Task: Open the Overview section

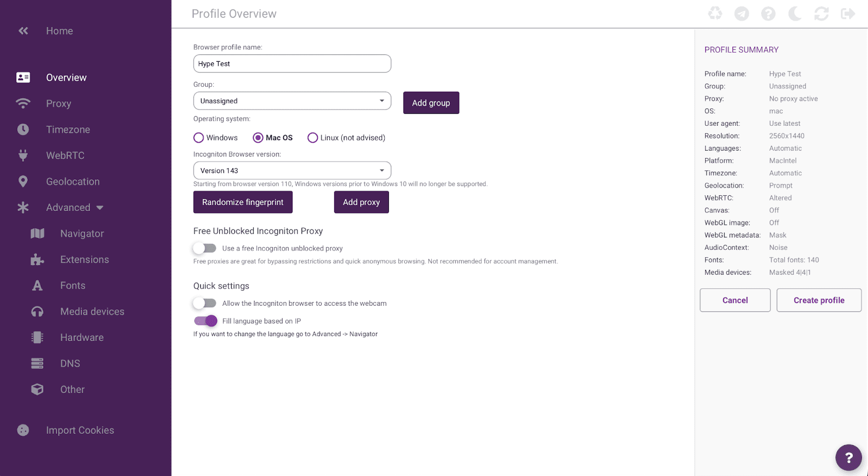Action: tap(66, 78)
